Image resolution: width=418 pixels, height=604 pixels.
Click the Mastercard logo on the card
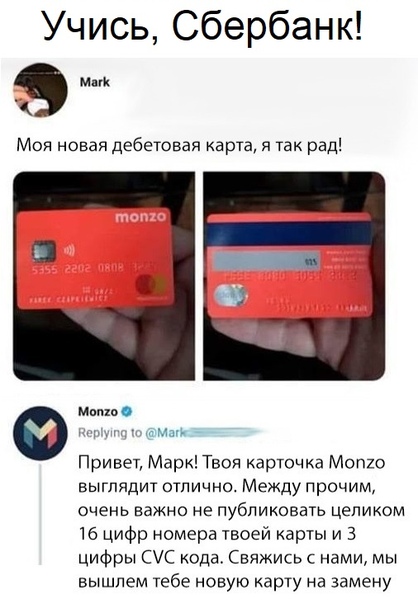point(151,286)
